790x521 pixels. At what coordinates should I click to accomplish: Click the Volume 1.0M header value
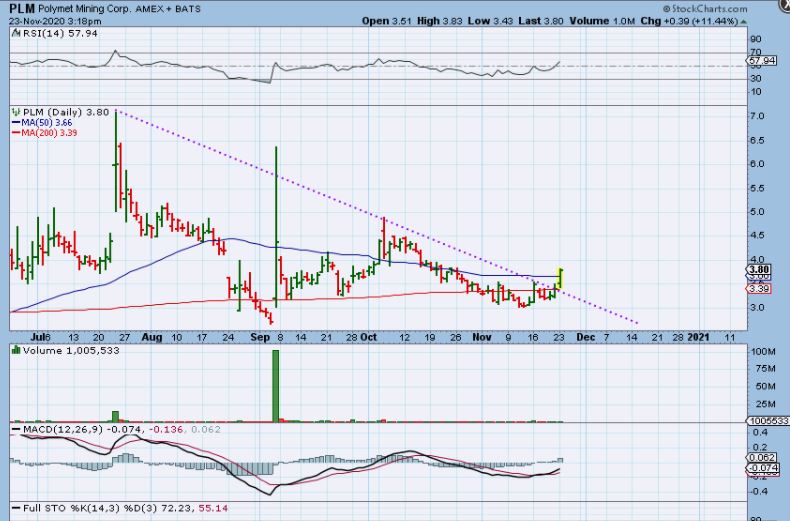pos(602,21)
